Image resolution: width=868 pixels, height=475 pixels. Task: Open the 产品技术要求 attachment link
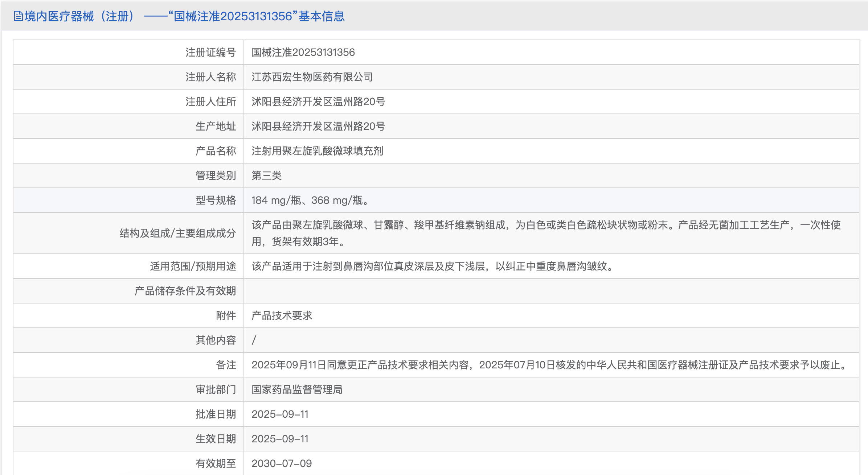click(x=282, y=315)
